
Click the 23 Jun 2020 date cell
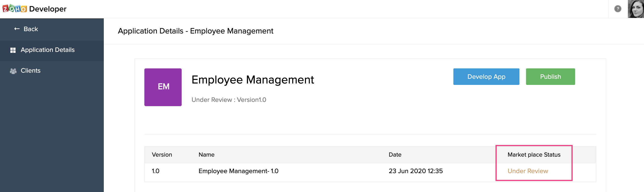pos(415,171)
